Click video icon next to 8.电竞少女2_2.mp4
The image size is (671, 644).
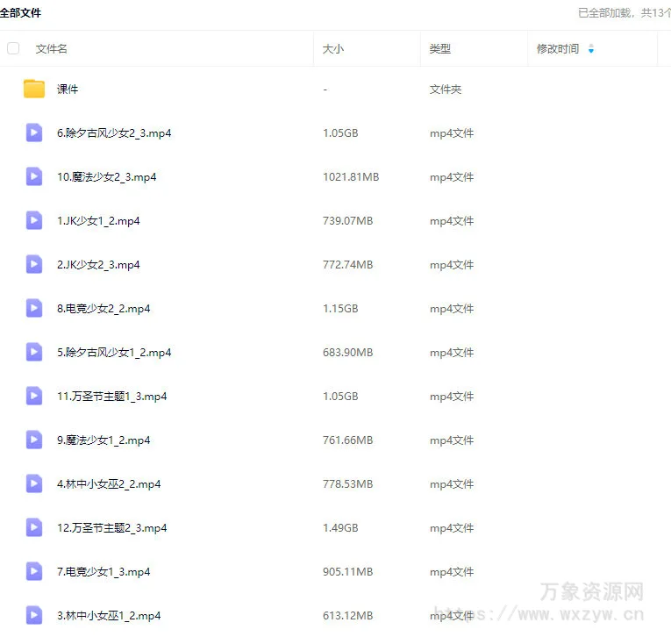(x=34, y=308)
